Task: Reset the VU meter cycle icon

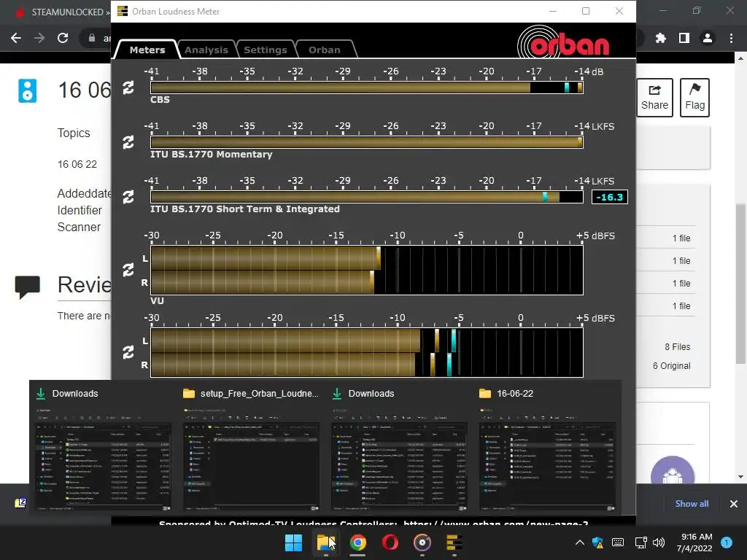Action: tap(128, 270)
